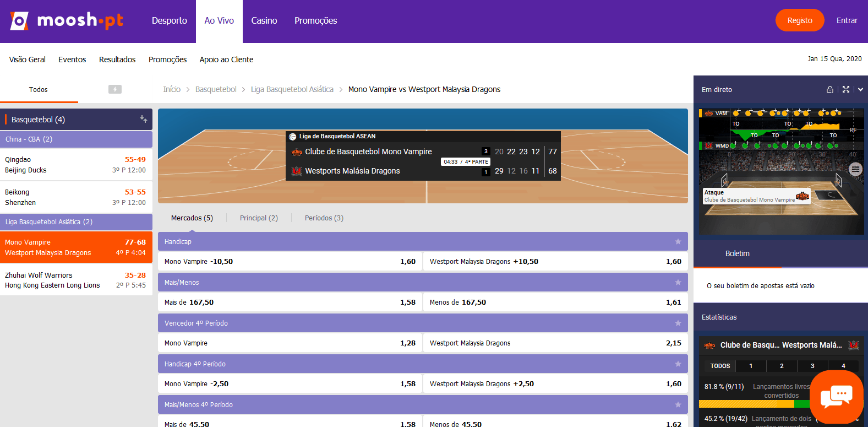The height and width of the screenshot is (427, 868).
Task: Click the moosh.pt logo
Action: click(x=67, y=21)
